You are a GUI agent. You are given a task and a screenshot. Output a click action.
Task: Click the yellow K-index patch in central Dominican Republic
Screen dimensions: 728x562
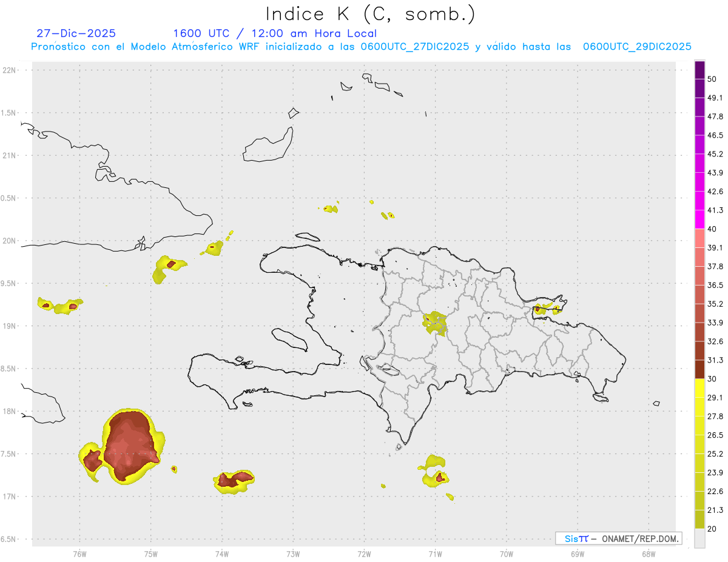point(436,323)
